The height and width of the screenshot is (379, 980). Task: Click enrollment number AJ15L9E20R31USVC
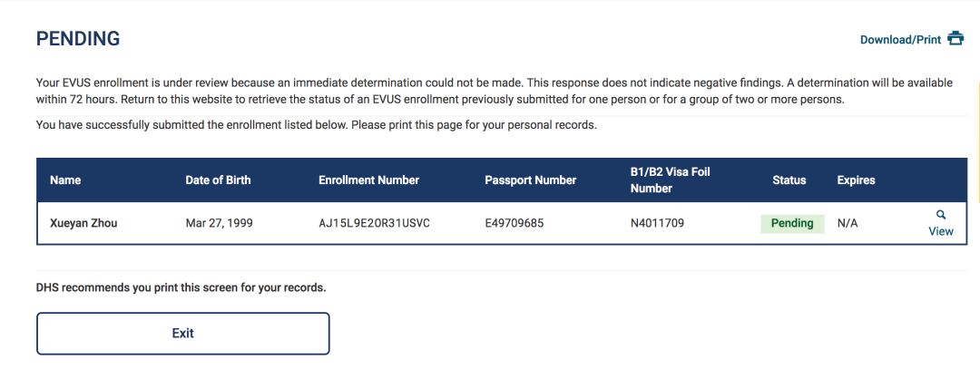(x=374, y=223)
